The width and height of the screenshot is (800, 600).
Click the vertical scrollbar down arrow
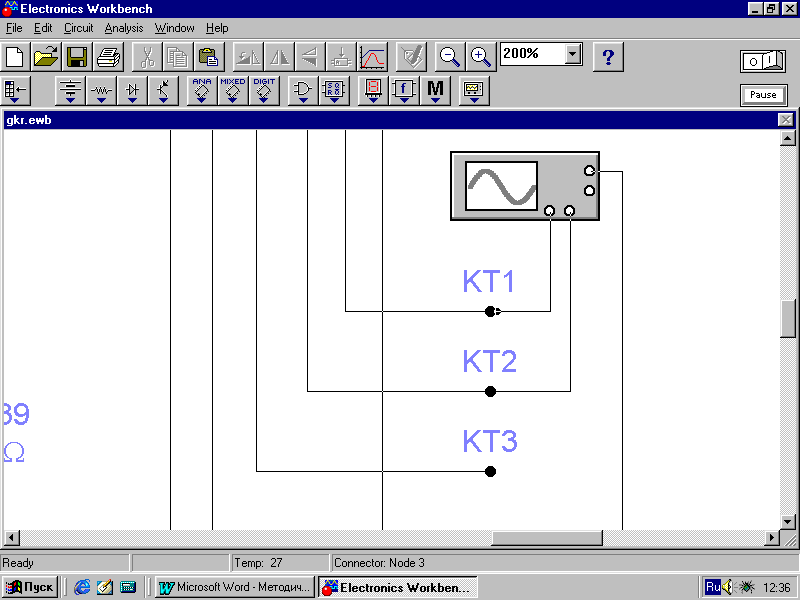[x=788, y=522]
